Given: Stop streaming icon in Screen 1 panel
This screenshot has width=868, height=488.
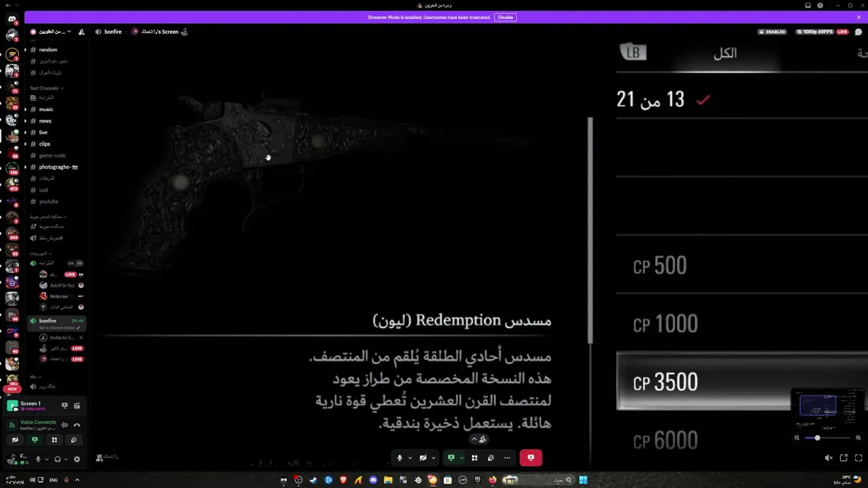Looking at the screenshot, I should (64, 405).
